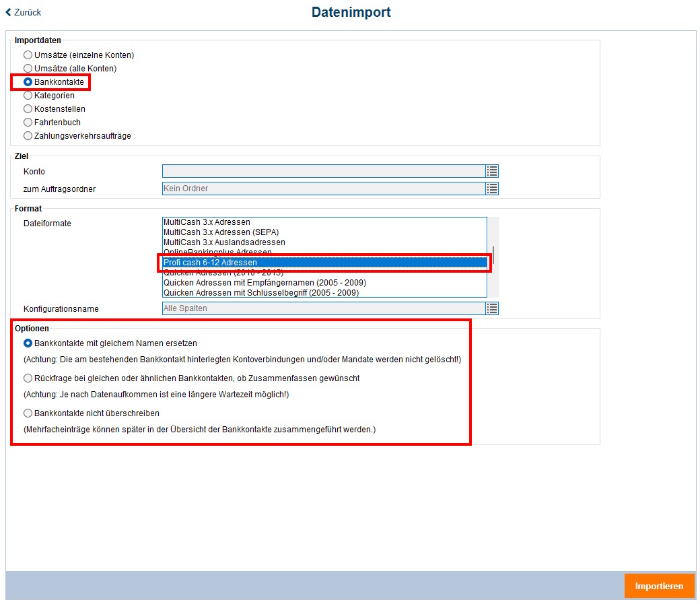Open the Konto account chooser icon
700x604 pixels.
point(491,171)
